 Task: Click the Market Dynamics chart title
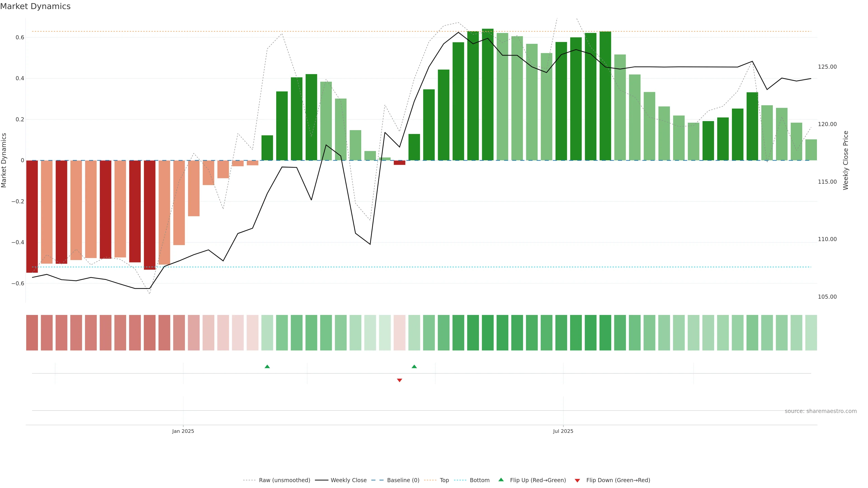coord(35,6)
